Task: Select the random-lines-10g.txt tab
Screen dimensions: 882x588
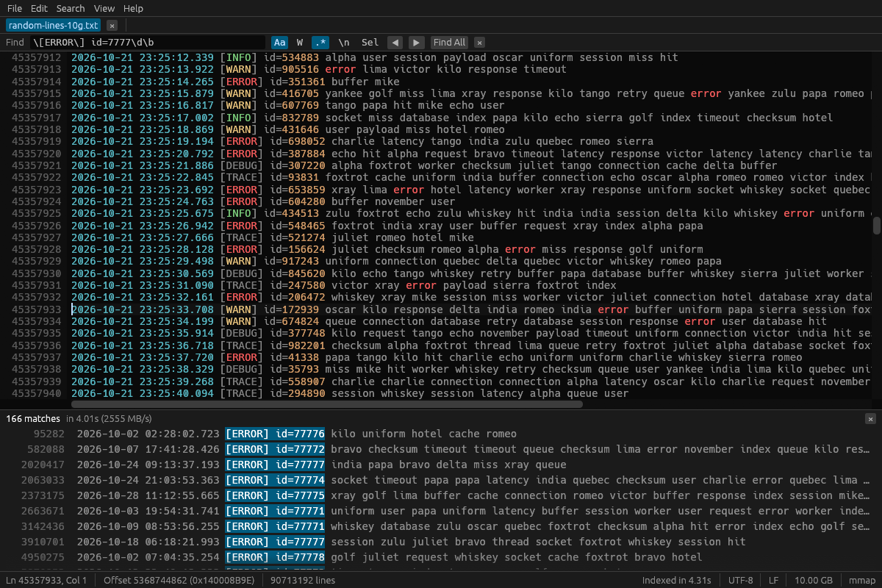Action: 54,25
